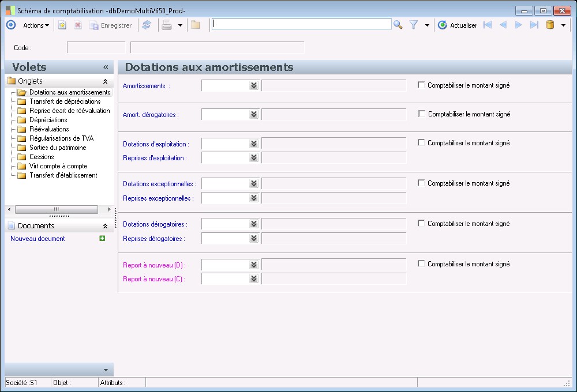Collapse the Documents section

(x=105, y=226)
